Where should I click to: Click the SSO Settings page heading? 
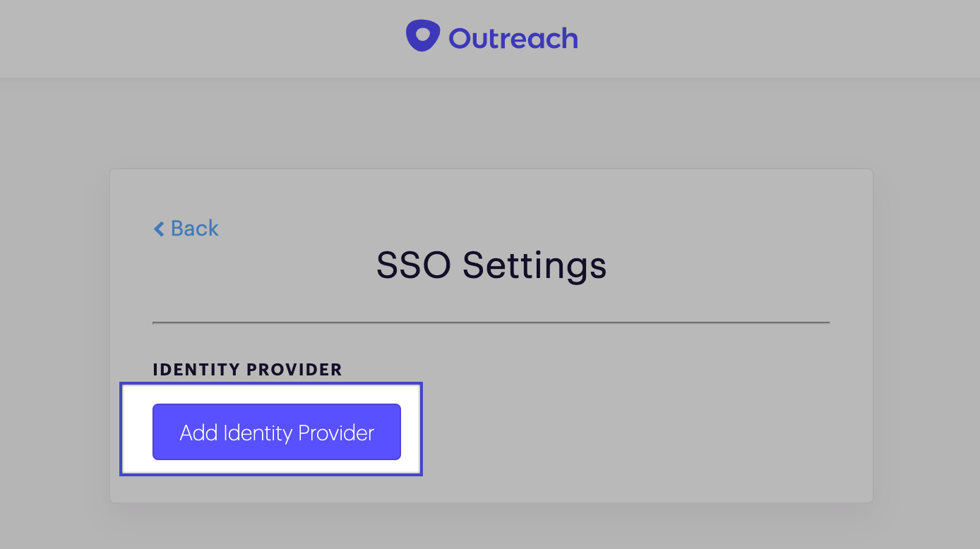tap(491, 266)
